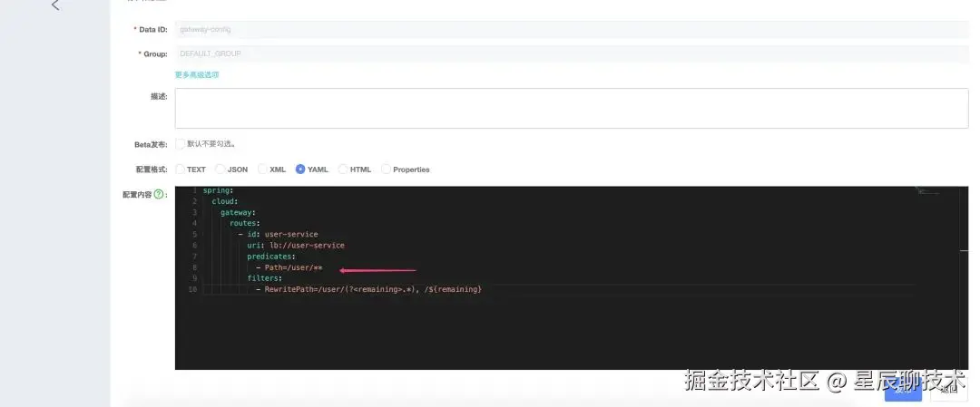This screenshot has width=980, height=407.
Task: Click the 返回 button at bottom right
Action: tap(949, 390)
